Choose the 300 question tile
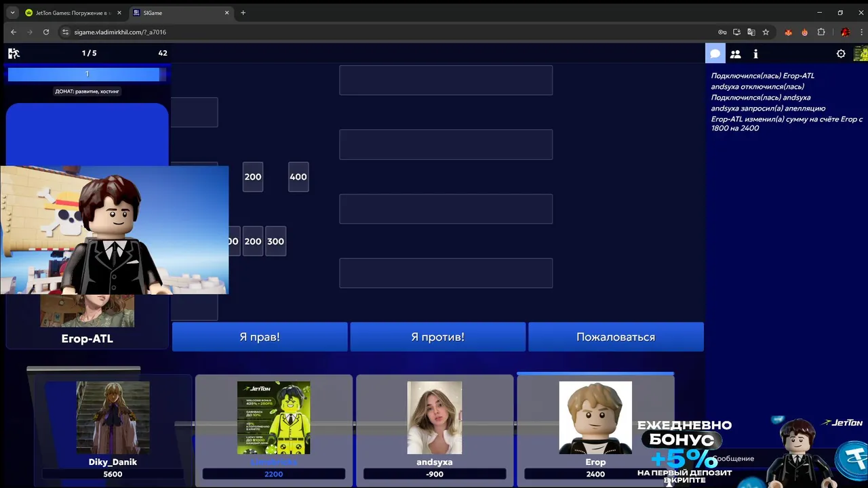The width and height of the screenshot is (868, 488). 275,241
